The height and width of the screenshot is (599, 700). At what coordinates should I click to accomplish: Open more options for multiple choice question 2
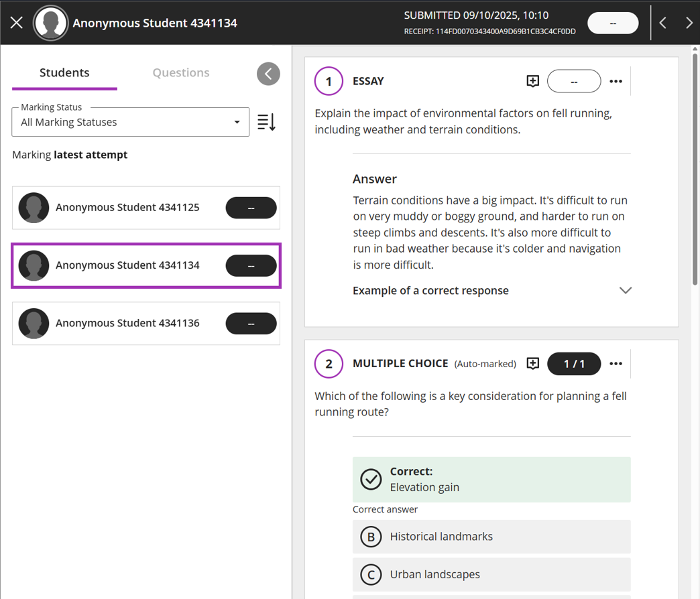click(x=616, y=364)
